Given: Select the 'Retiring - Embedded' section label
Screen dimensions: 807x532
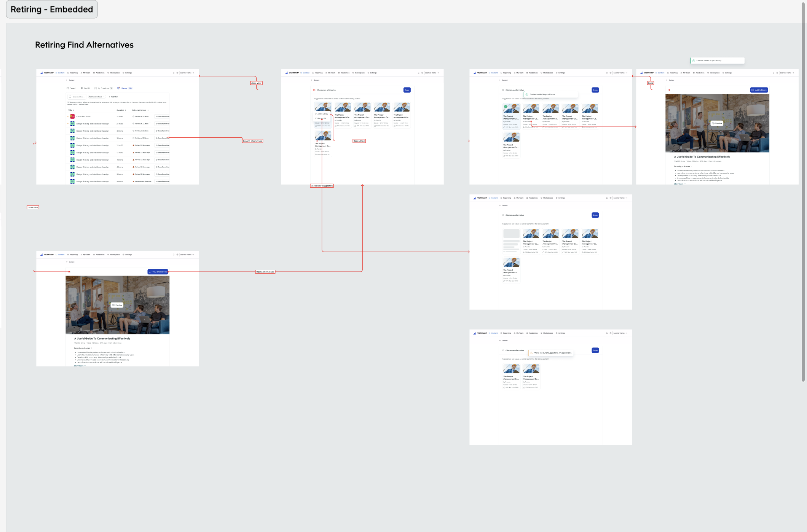Looking at the screenshot, I should point(52,9).
